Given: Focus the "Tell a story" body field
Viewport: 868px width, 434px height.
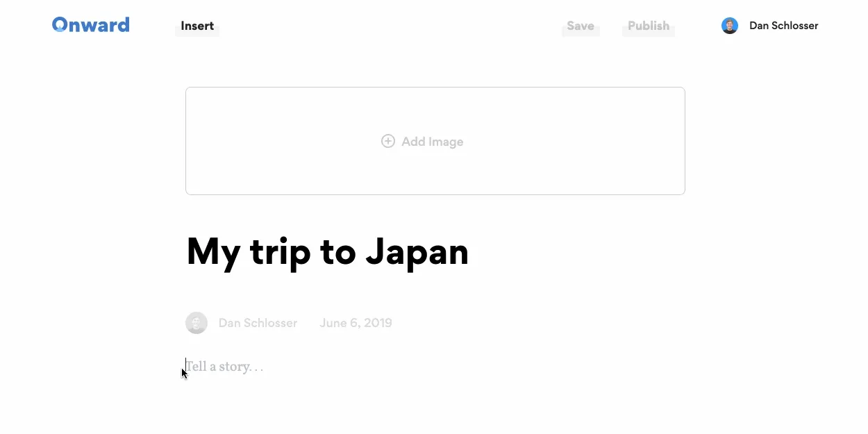Looking at the screenshot, I should click(x=225, y=367).
